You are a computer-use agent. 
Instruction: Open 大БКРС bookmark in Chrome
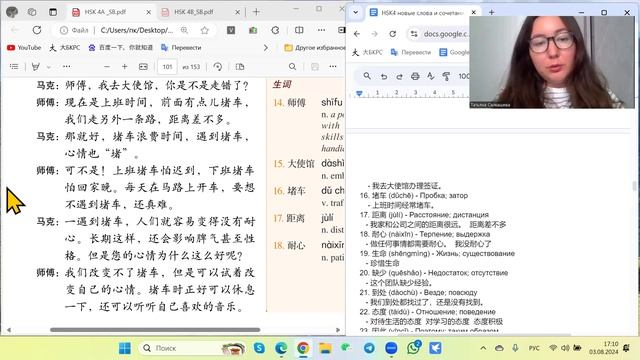367,52
